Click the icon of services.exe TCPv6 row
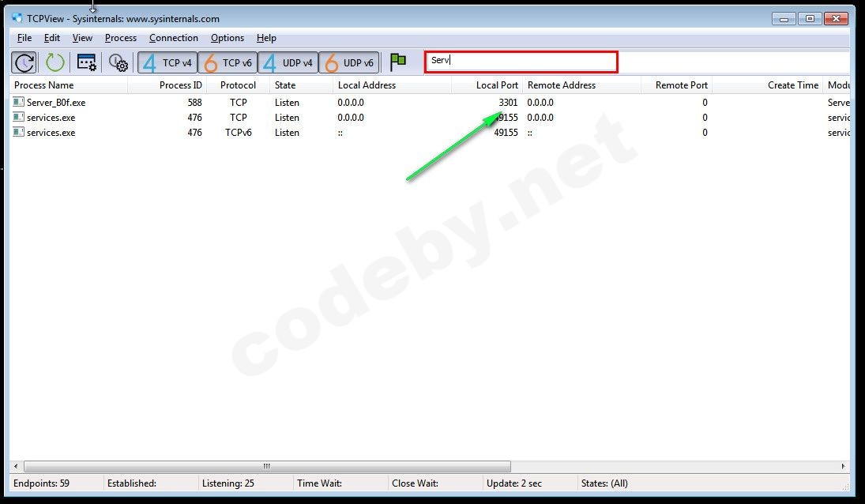865x504 pixels. [18, 132]
